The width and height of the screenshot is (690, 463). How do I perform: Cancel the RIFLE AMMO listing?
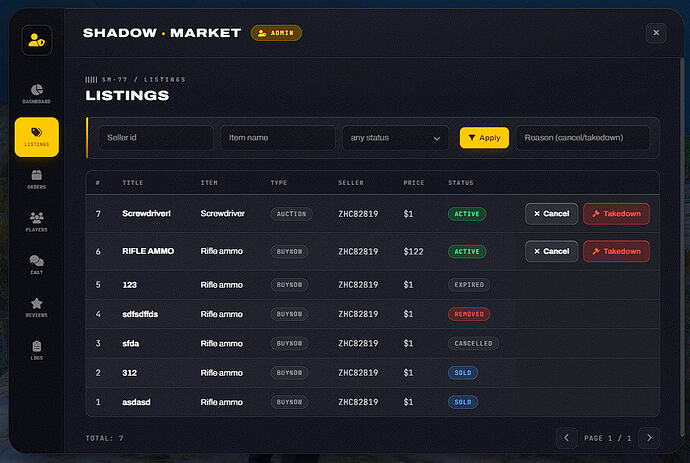click(x=551, y=251)
